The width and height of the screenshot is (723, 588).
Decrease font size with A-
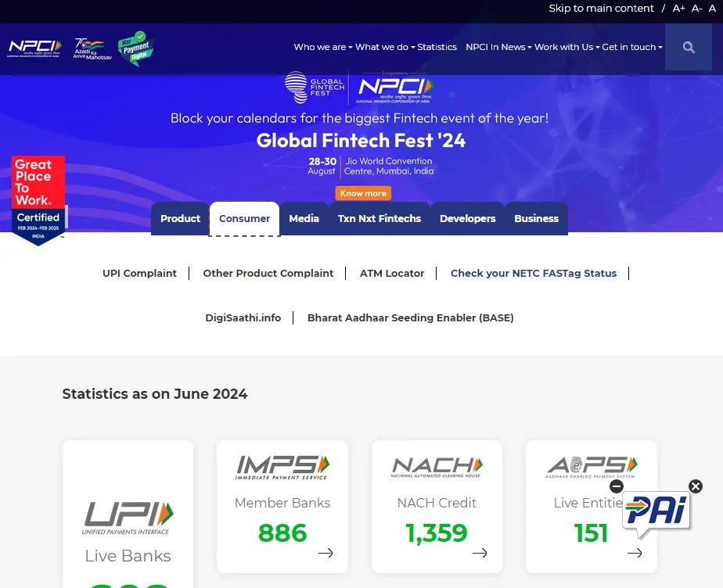coord(696,9)
